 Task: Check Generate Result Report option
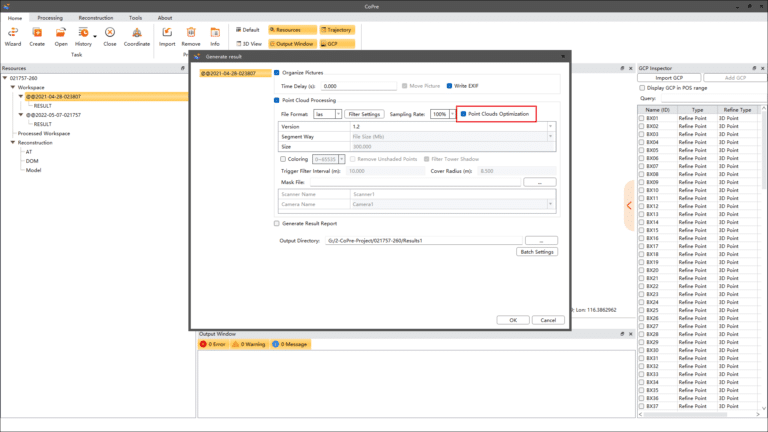(278, 224)
